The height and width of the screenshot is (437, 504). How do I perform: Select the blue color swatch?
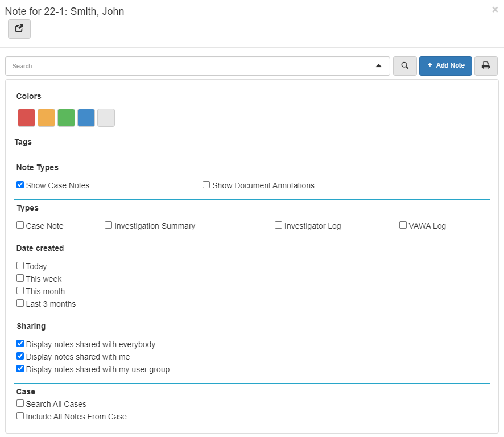tap(86, 118)
